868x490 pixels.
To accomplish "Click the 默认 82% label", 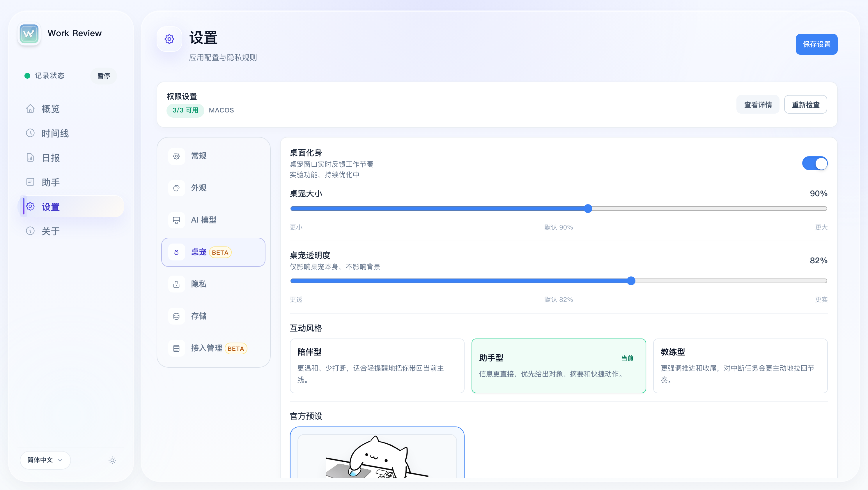I will [559, 299].
